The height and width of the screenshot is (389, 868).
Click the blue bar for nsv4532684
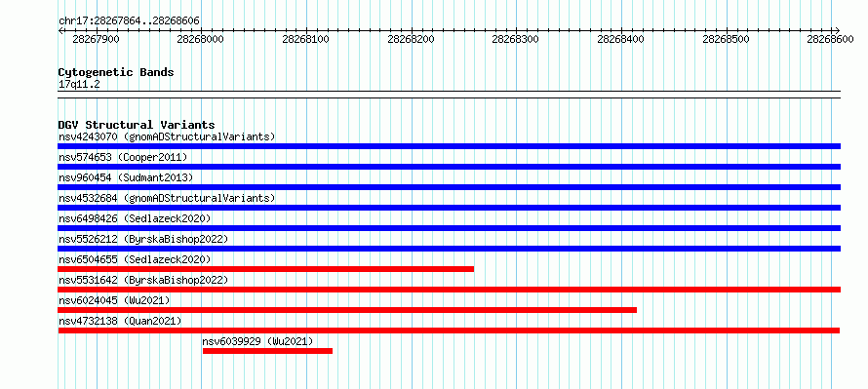[x=449, y=208]
